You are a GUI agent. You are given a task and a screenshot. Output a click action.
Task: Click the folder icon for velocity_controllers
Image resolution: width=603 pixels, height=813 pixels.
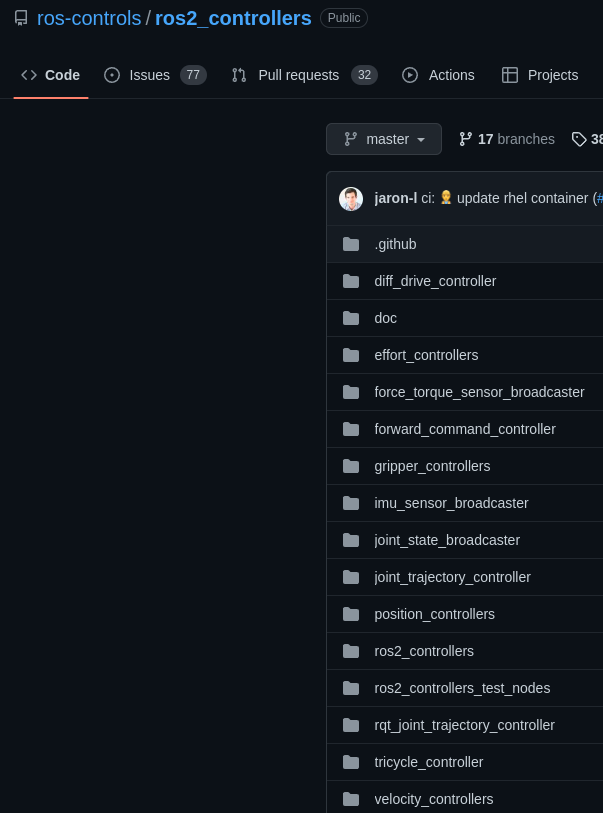pos(351,800)
